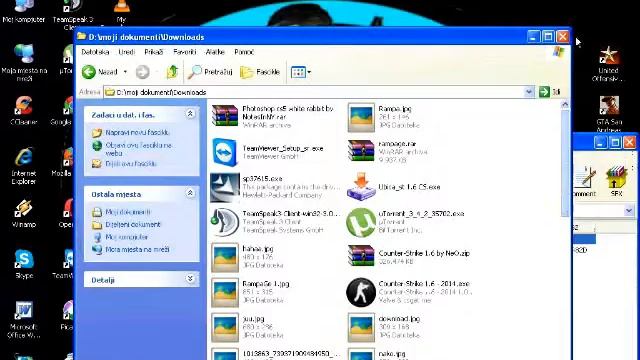This screenshot has height=360, width=640.
Task: Open Moja mjesta na mreži desktop icon
Action: click(24, 62)
